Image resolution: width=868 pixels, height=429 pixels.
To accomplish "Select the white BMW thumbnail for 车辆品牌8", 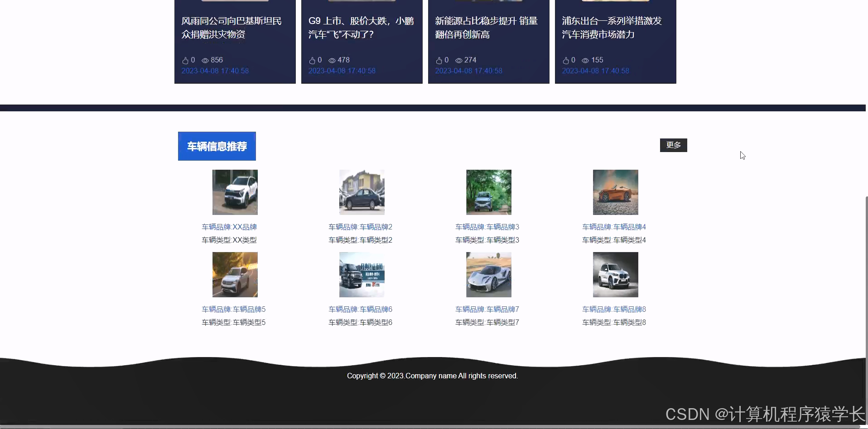I will tap(615, 274).
